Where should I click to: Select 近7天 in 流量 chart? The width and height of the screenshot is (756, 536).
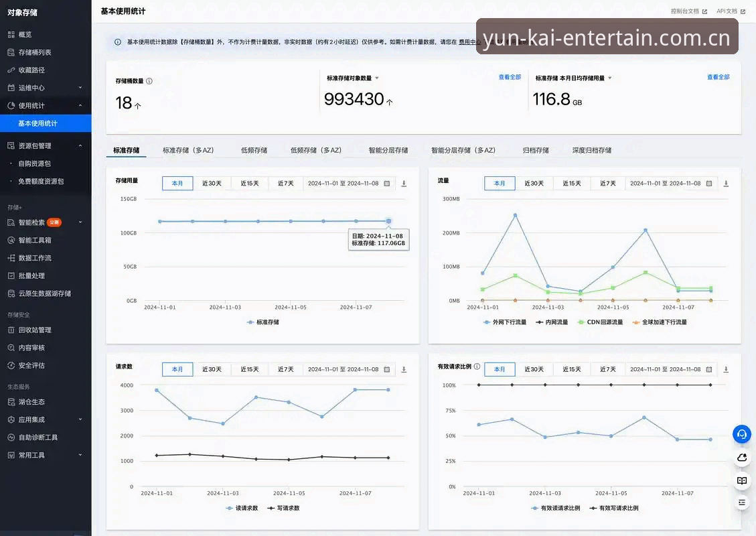[x=607, y=184]
